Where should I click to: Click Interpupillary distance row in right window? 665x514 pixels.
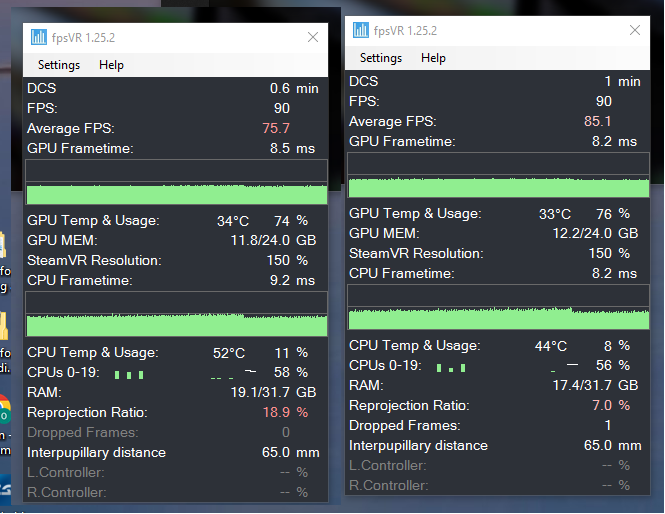pyautogui.click(x=497, y=445)
